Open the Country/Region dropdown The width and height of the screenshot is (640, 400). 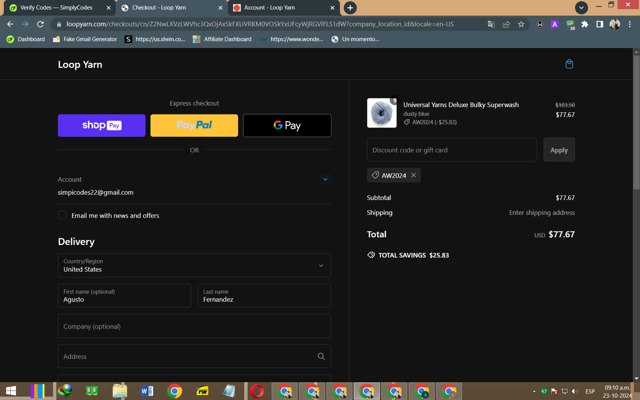click(194, 265)
